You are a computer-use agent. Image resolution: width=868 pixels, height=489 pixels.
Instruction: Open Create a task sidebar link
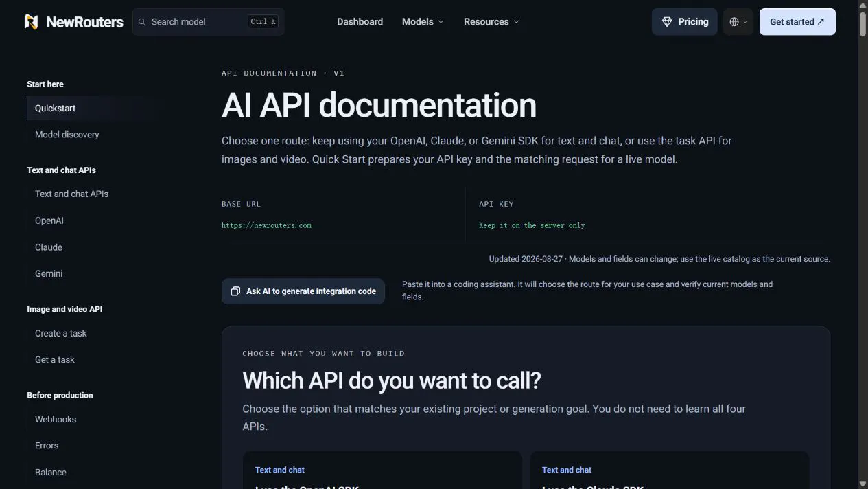[61, 334]
